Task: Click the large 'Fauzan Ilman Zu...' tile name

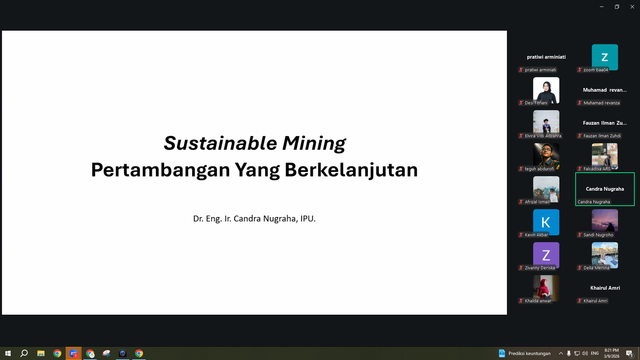Action: point(604,123)
